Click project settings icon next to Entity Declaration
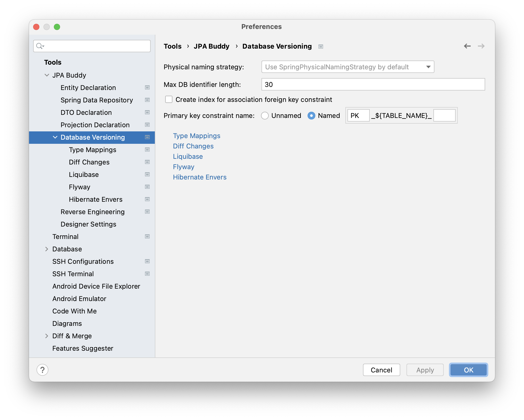This screenshot has width=524, height=420. 147,88
